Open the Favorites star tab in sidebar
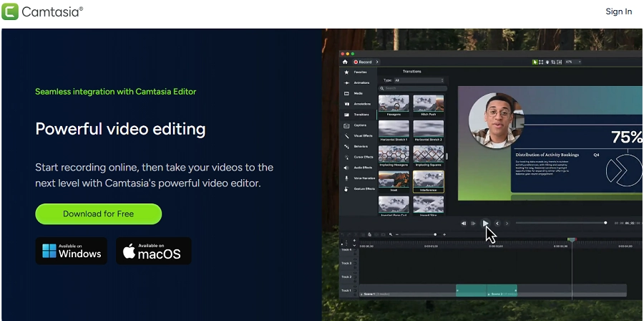The height and width of the screenshot is (321, 644). coord(358,72)
